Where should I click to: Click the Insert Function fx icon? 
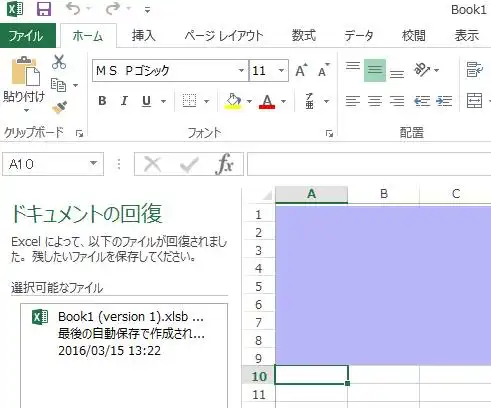tap(224, 164)
